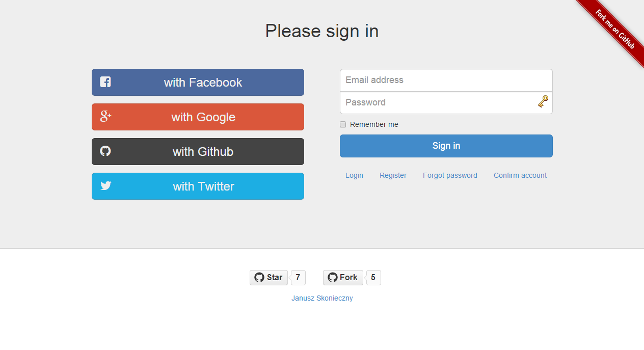Screen dimensions: 644x350
Task: Click the Twitter bird icon
Action: (105, 186)
